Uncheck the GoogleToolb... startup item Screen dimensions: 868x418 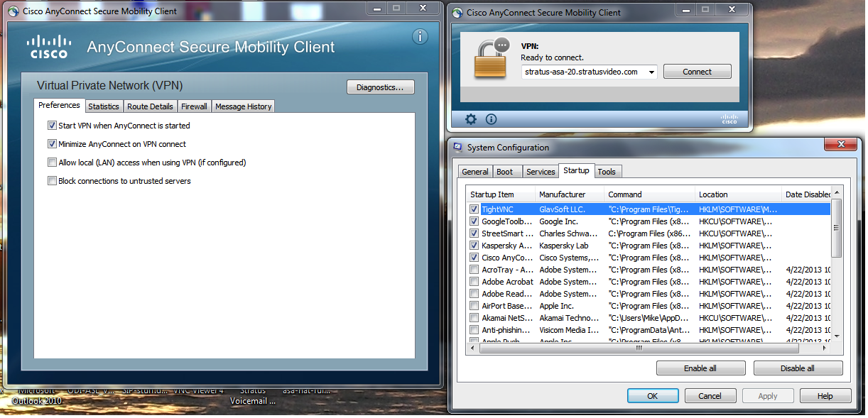coord(474,221)
